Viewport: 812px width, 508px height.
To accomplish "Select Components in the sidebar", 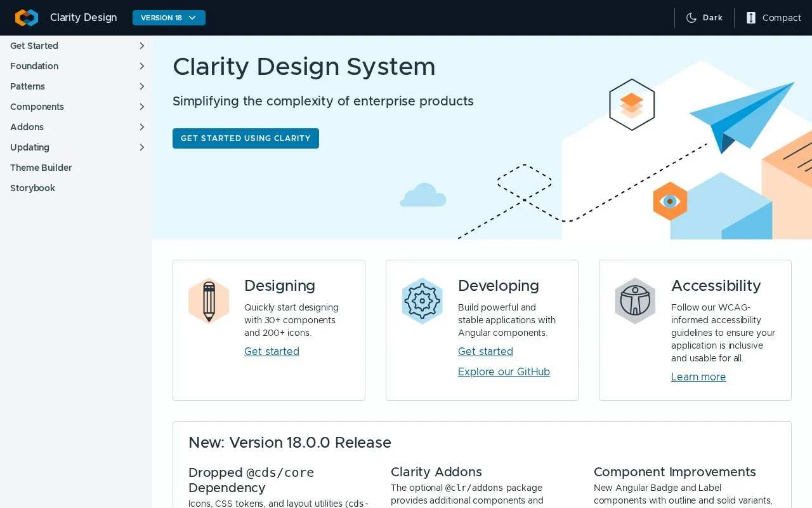I will coord(37,107).
